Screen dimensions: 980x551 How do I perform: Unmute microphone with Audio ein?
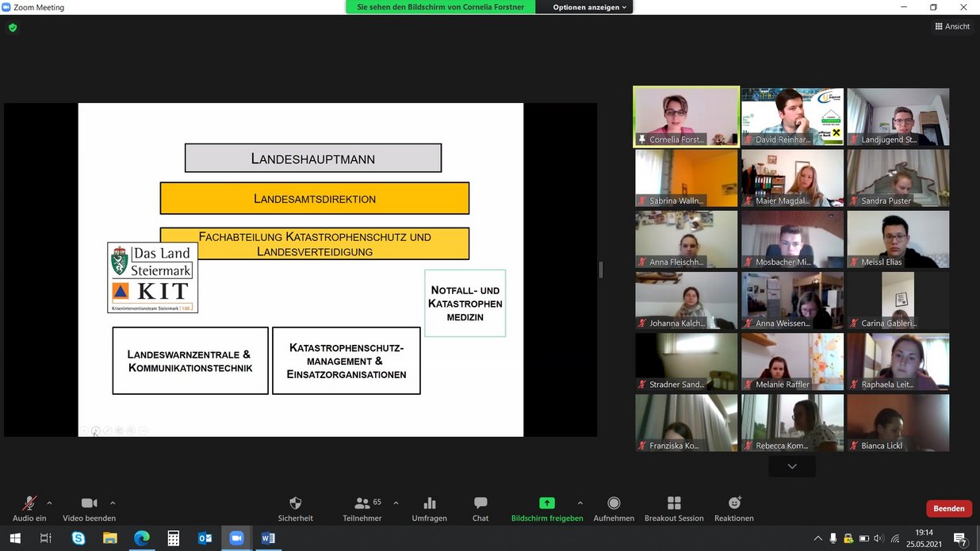(x=29, y=504)
